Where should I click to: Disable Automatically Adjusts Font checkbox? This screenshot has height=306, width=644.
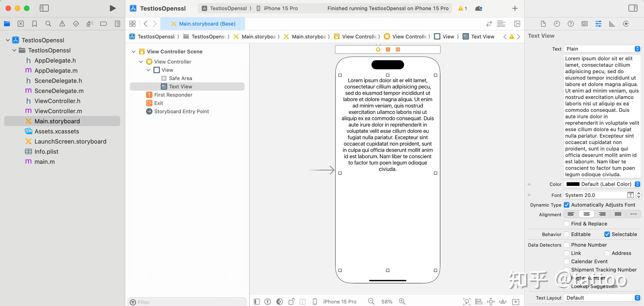567,205
